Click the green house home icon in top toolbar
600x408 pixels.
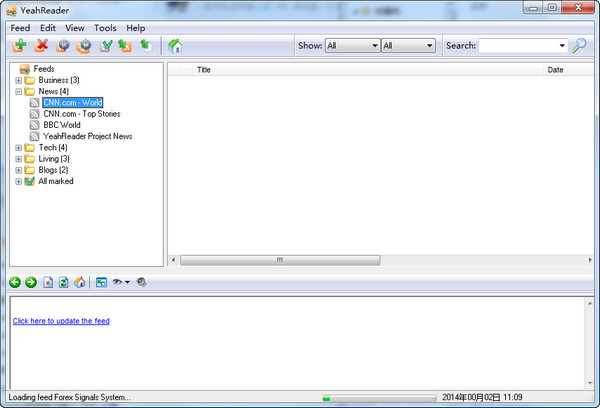[175, 45]
